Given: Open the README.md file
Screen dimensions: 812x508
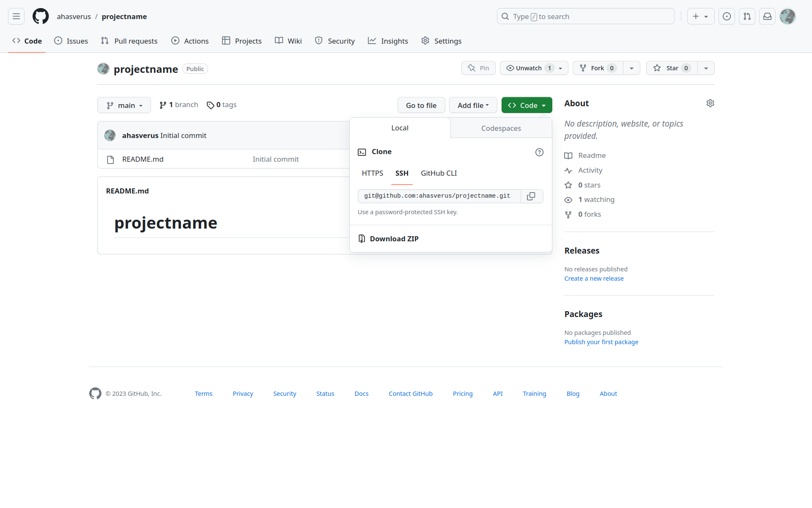Looking at the screenshot, I should pyautogui.click(x=143, y=159).
